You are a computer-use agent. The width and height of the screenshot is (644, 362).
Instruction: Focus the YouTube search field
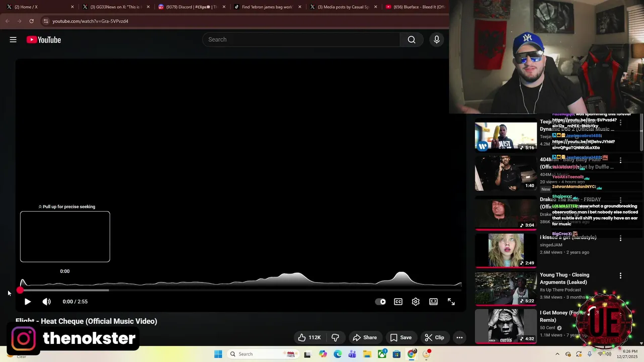tap(301, 40)
